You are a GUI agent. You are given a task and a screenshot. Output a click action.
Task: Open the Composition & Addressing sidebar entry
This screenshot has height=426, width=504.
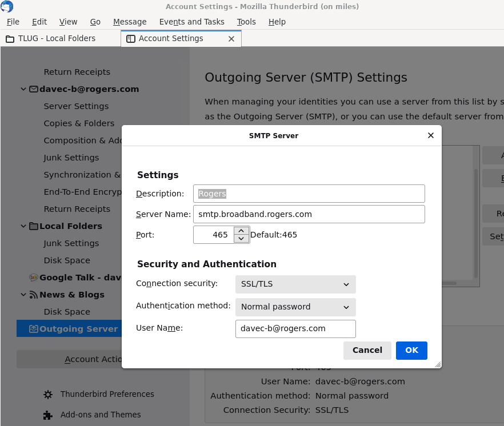tap(83, 140)
